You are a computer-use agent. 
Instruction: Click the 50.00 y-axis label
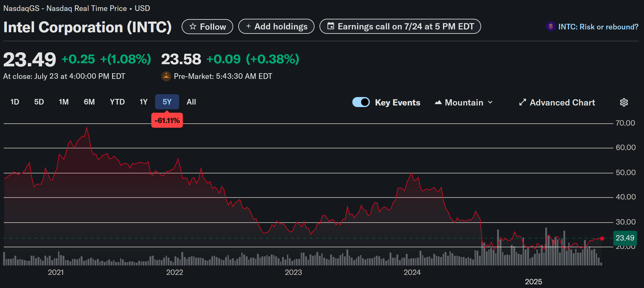pyautogui.click(x=626, y=172)
